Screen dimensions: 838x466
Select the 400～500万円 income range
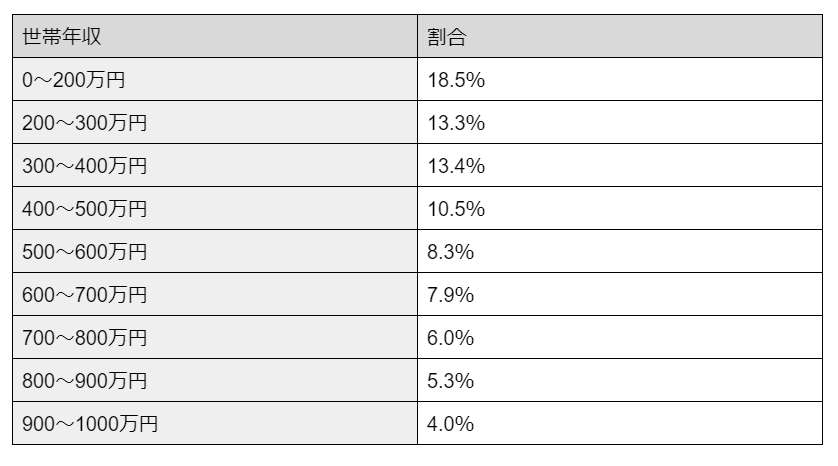[85, 209]
